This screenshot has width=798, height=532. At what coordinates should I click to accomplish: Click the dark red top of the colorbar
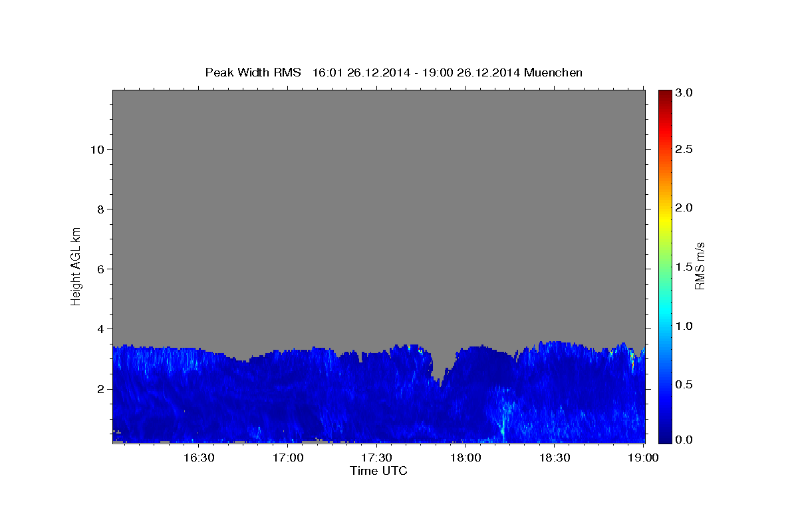coord(664,94)
